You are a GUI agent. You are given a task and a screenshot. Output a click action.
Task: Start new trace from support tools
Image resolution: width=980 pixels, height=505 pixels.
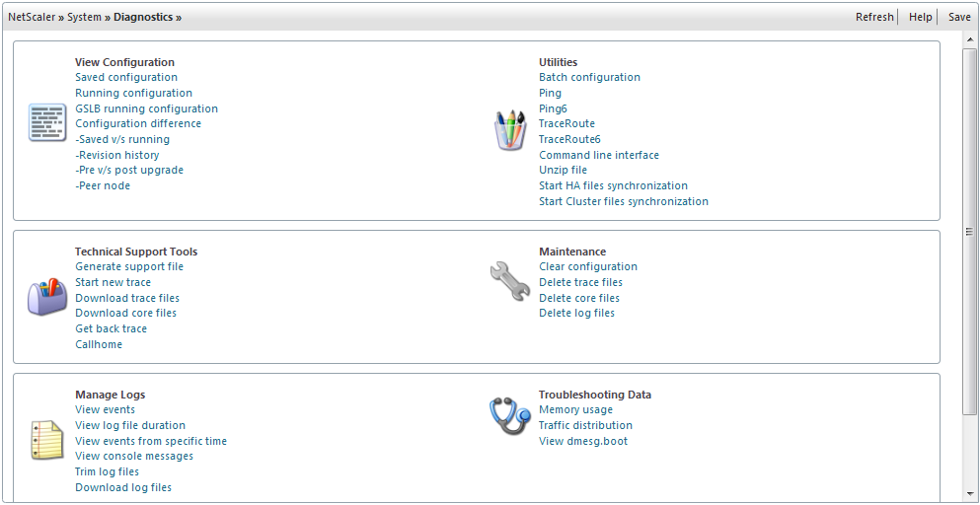click(x=113, y=282)
